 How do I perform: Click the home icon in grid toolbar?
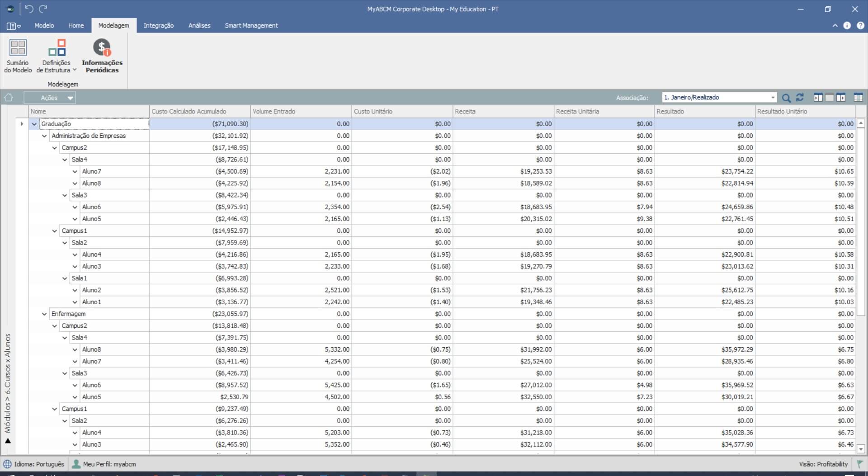click(x=9, y=98)
